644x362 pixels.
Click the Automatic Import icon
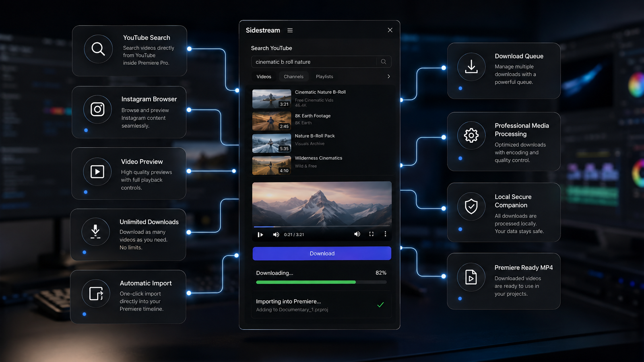96,294
